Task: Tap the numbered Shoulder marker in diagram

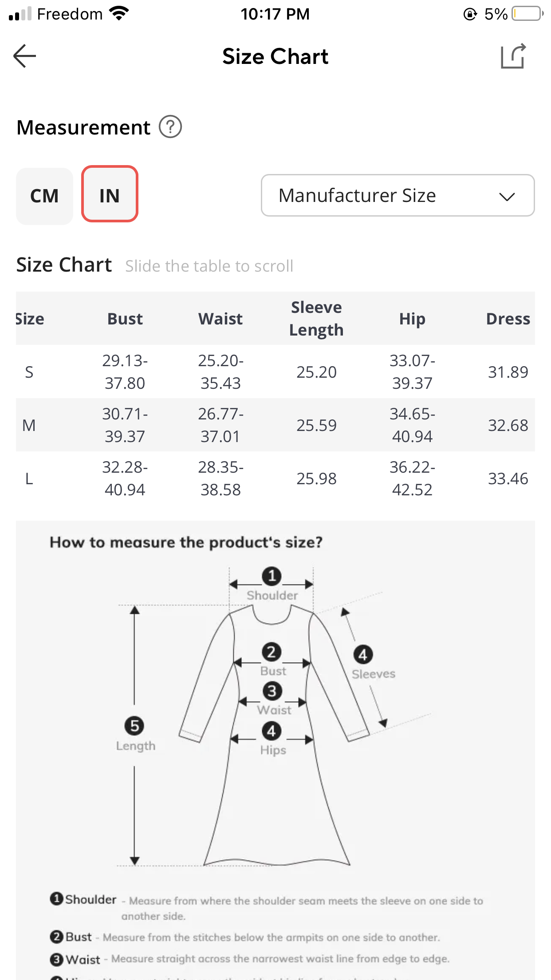Action: click(x=272, y=576)
